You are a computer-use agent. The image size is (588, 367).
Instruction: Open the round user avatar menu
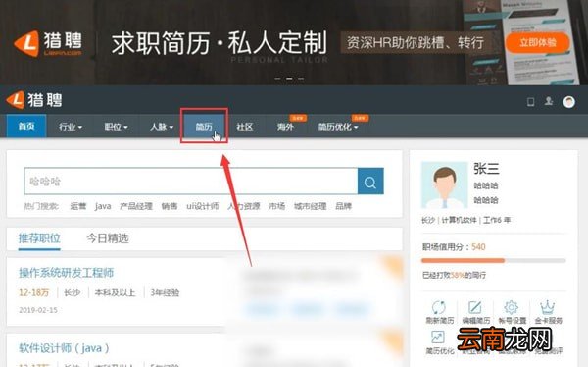(568, 101)
